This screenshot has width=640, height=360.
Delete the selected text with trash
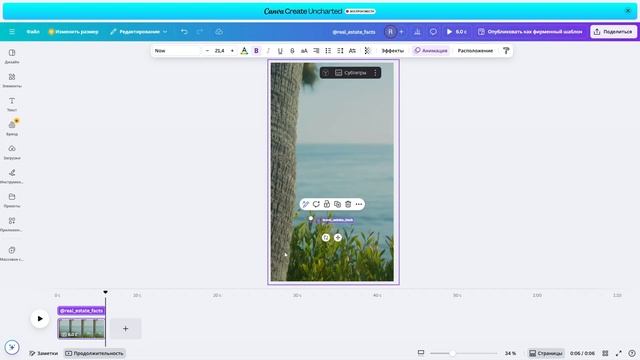(x=348, y=204)
